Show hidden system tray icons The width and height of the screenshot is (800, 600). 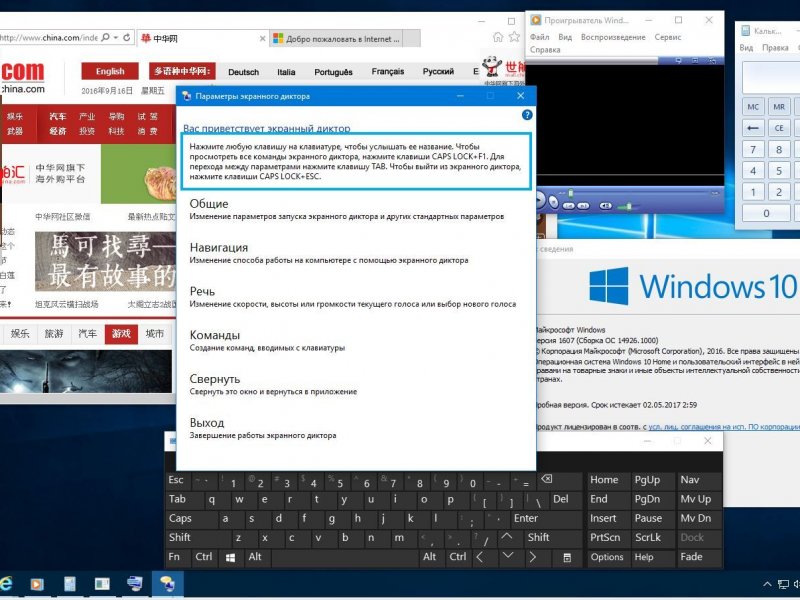point(767,584)
